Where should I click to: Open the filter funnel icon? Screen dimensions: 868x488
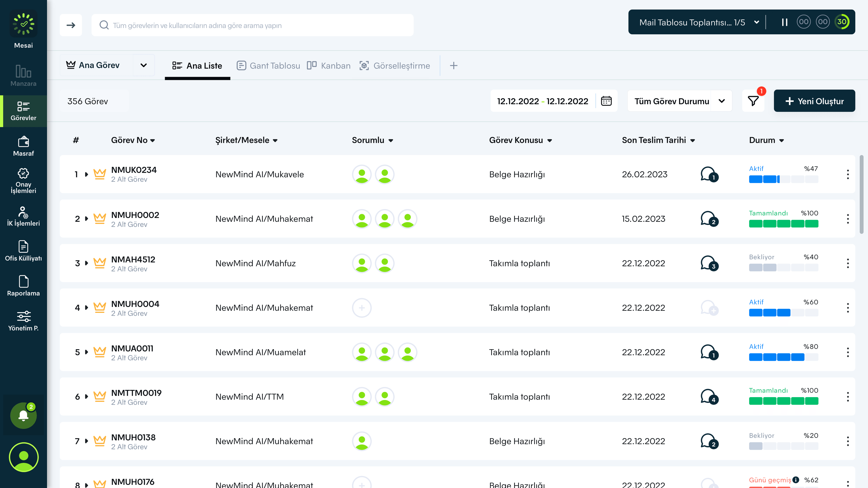(x=753, y=101)
